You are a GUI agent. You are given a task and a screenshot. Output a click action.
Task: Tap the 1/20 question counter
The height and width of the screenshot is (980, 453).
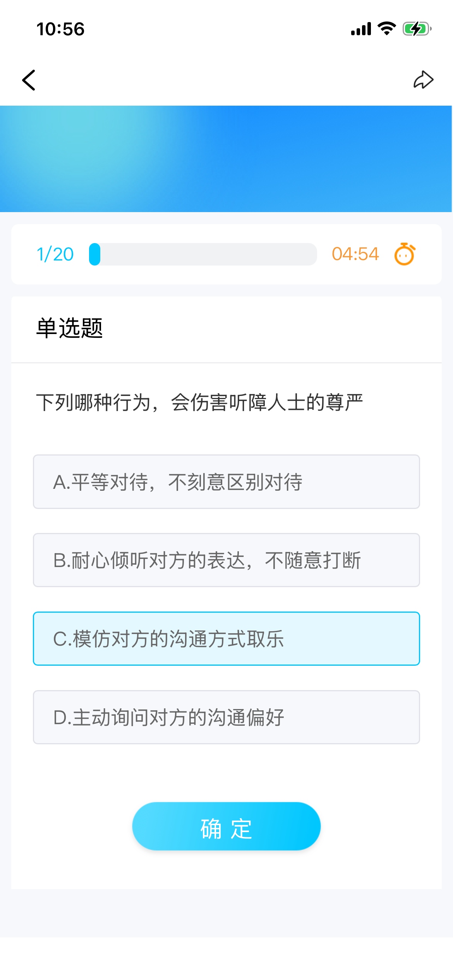coord(55,254)
